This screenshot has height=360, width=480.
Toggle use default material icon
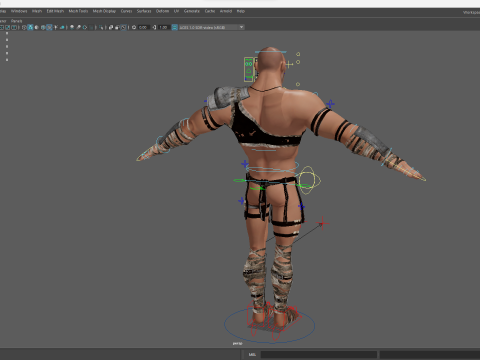(36, 27)
